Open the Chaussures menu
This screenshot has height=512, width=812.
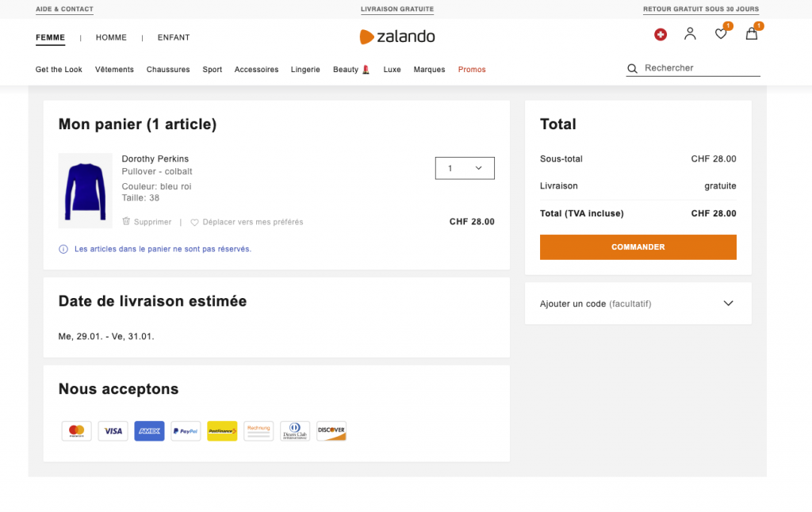pyautogui.click(x=168, y=70)
